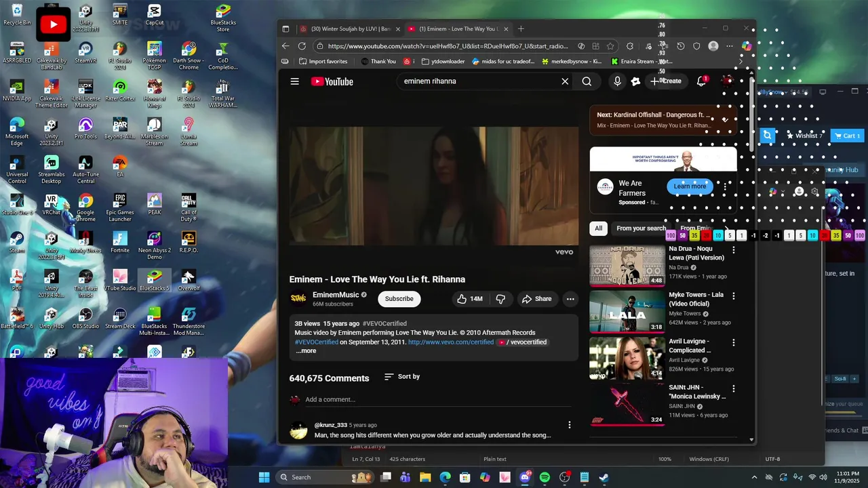
Task: Click the YouTube logo home link
Action: click(332, 81)
